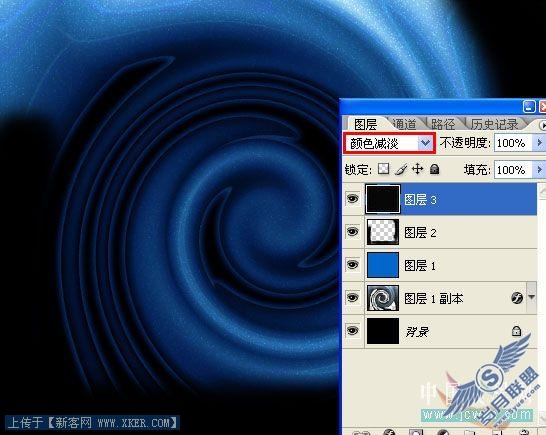Image resolution: width=546 pixels, height=435 pixels.
Task: Click the 图层 1 副本 swirl thumbnail
Action: tap(383, 298)
